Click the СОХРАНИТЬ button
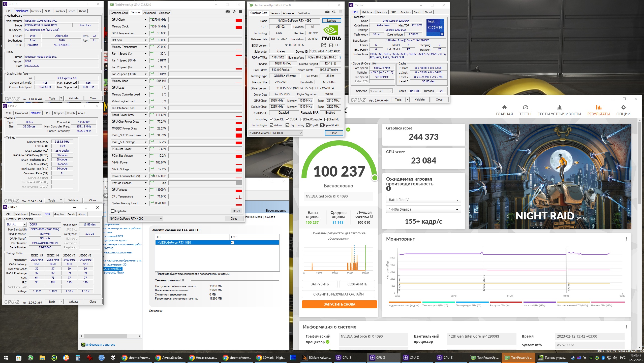 [x=357, y=284]
